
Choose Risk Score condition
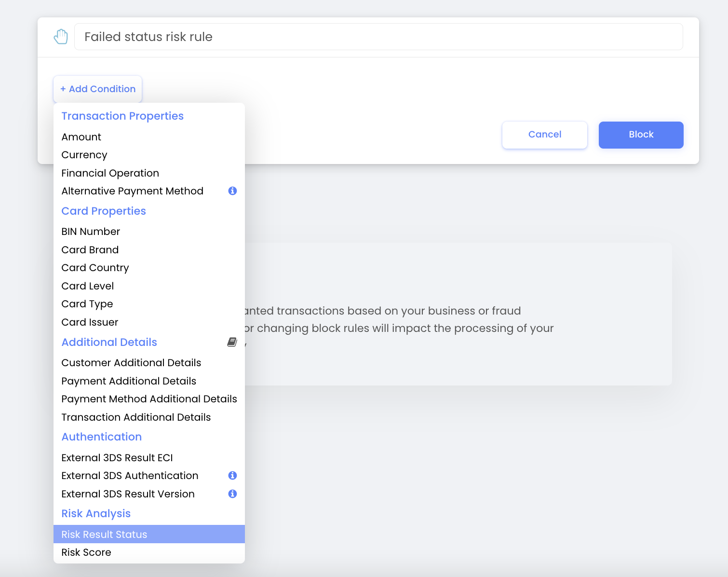tap(149, 552)
